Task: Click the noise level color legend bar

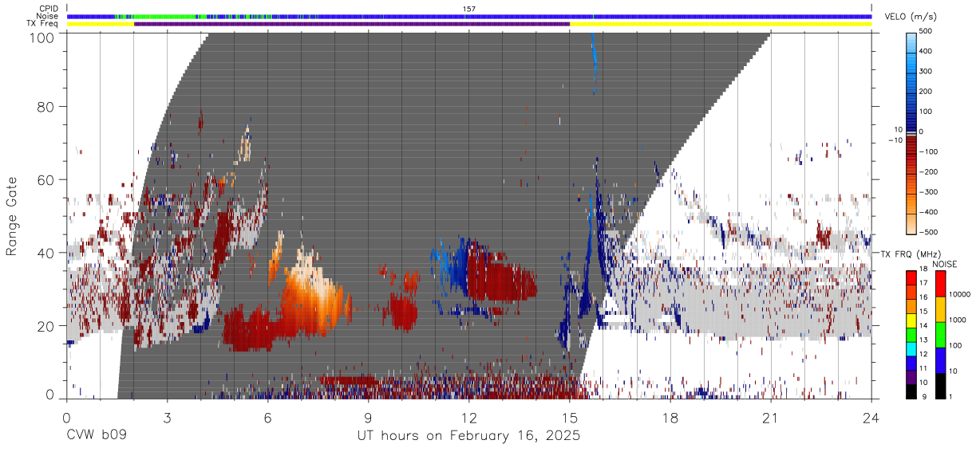Action: click(941, 335)
